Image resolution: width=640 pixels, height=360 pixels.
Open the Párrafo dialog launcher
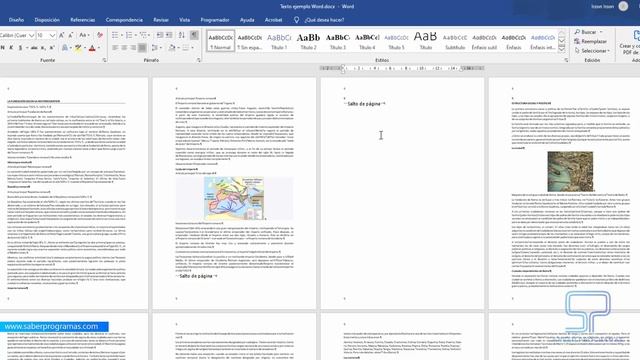[199, 60]
